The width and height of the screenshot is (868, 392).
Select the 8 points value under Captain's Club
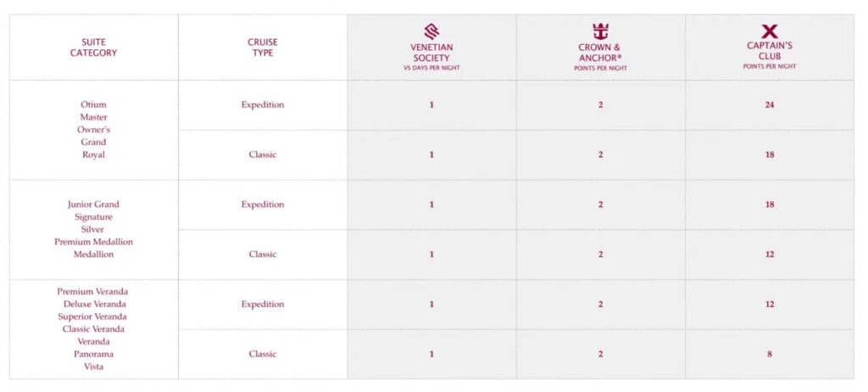770,354
